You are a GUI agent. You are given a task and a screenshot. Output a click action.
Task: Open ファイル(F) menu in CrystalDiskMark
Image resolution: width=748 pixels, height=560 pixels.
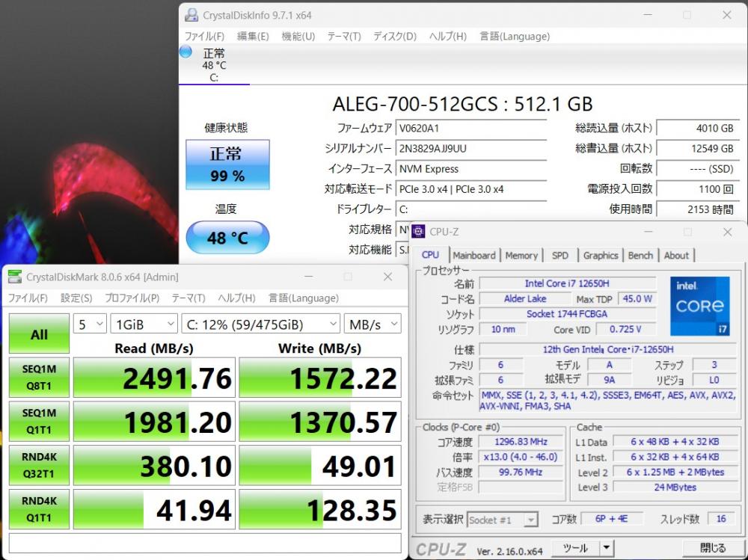(x=28, y=298)
